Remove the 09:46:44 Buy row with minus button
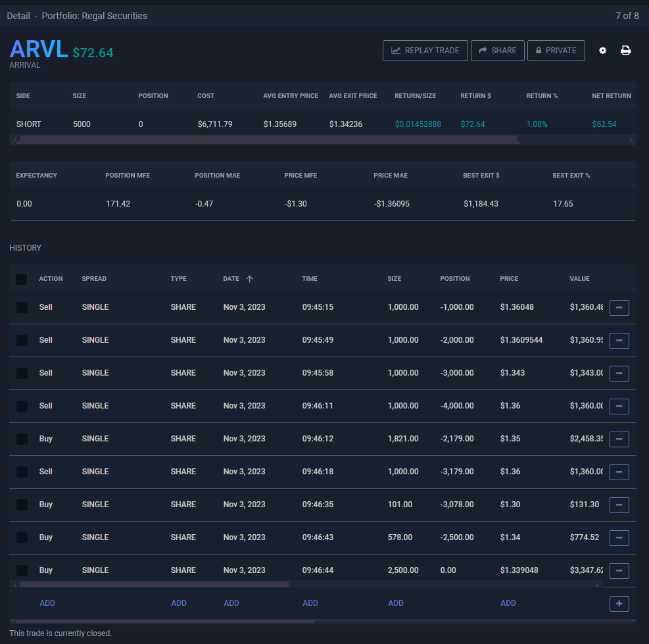Image resolution: width=649 pixels, height=644 pixels. [619, 571]
